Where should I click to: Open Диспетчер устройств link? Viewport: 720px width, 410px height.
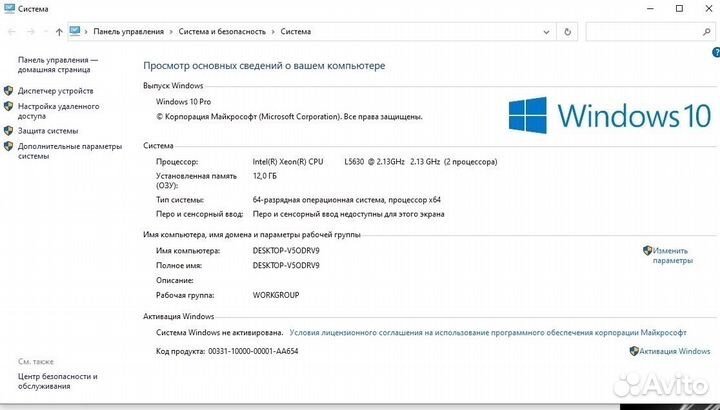click(x=56, y=91)
